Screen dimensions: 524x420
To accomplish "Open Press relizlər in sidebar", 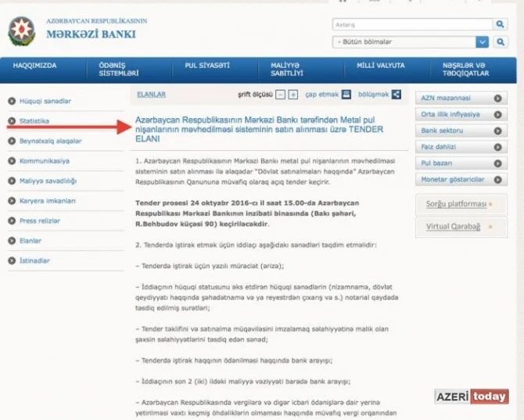I will pos(40,221).
